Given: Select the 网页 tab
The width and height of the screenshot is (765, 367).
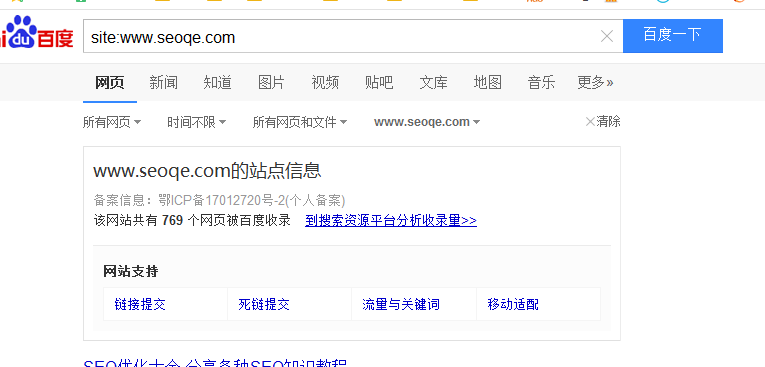Looking at the screenshot, I should tap(110, 82).
